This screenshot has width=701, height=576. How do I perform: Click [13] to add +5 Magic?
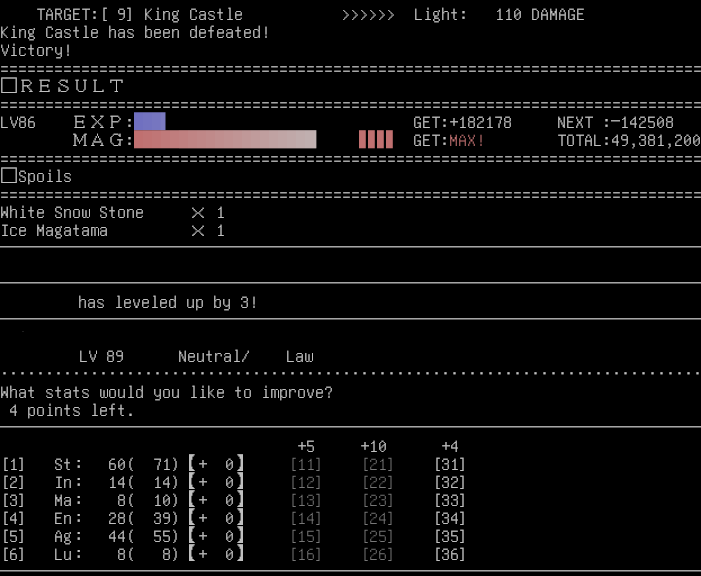coord(306,500)
